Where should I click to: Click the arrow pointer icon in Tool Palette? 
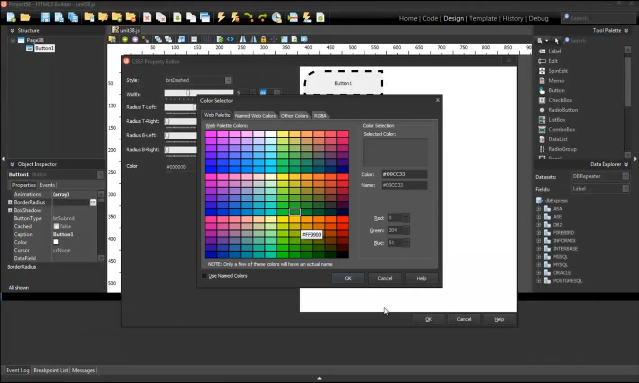click(x=557, y=41)
